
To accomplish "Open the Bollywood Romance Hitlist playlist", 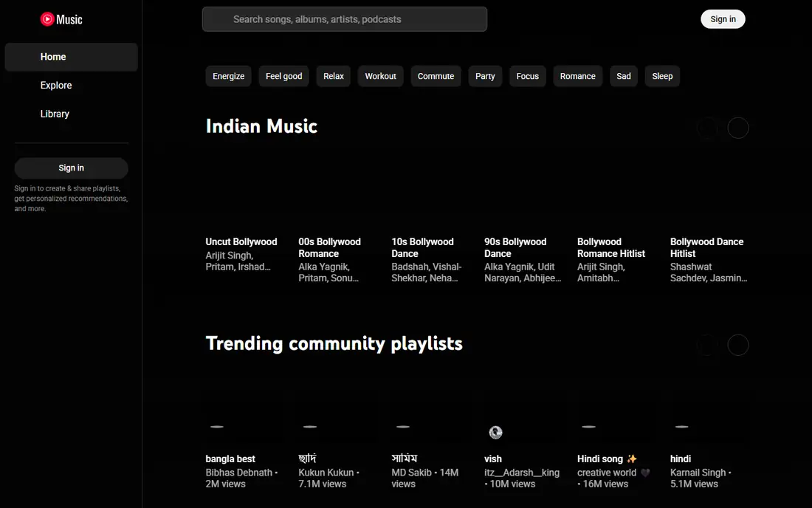I will coord(611,247).
